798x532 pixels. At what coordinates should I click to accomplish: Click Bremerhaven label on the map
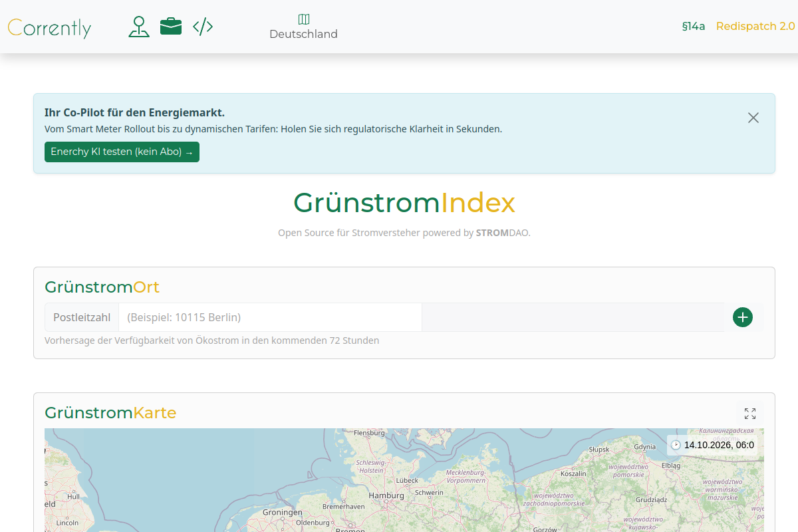[x=343, y=506]
